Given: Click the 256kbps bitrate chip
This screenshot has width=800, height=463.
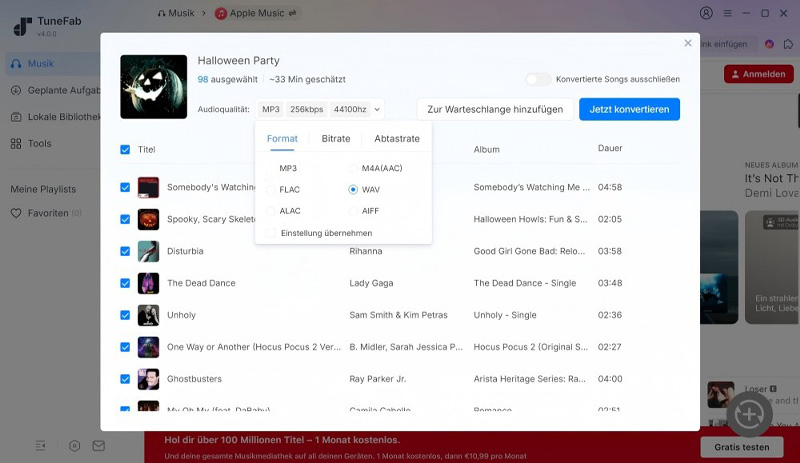Looking at the screenshot, I should 307,109.
